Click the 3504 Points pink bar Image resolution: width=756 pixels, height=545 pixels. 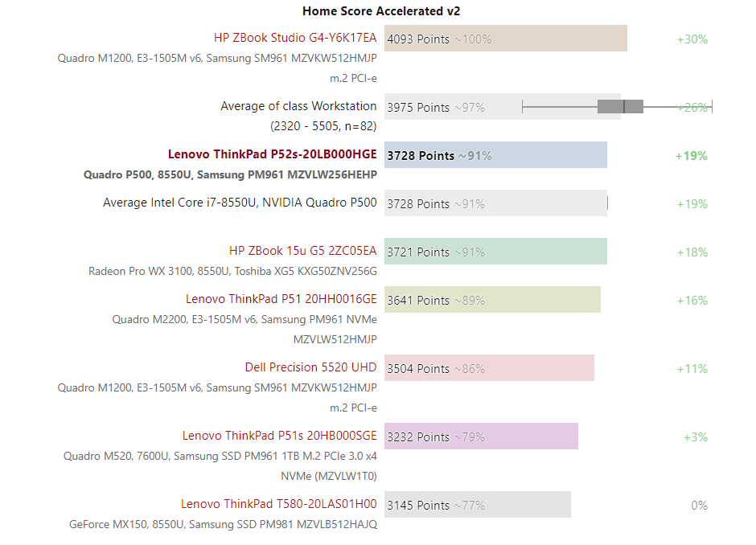[489, 367]
